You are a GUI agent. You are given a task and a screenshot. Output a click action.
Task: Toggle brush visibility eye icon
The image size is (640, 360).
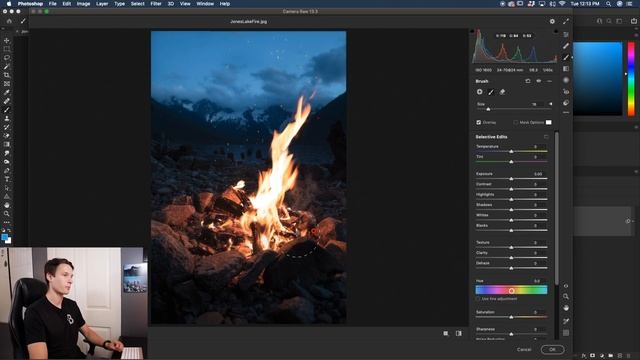[x=539, y=81]
